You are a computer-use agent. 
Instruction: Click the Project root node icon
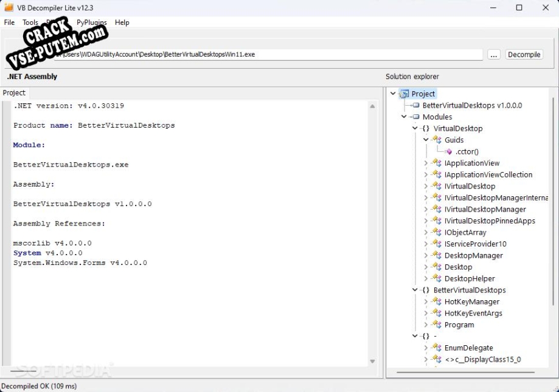pos(404,94)
